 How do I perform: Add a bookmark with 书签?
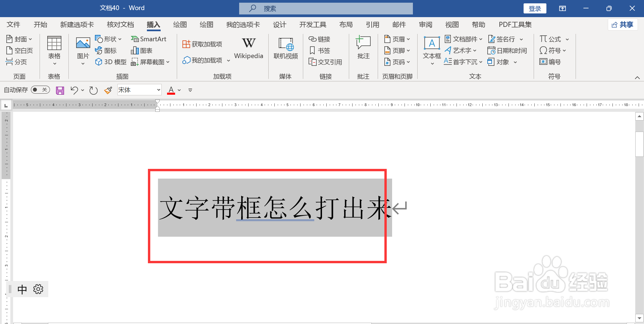click(319, 51)
